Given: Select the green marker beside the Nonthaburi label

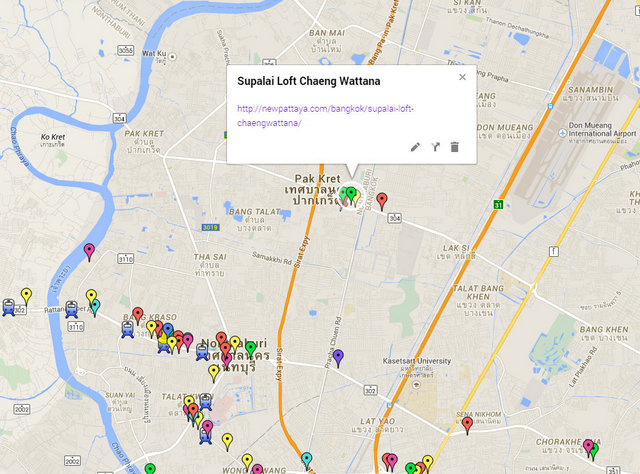Looking at the screenshot, I should (x=251, y=349).
